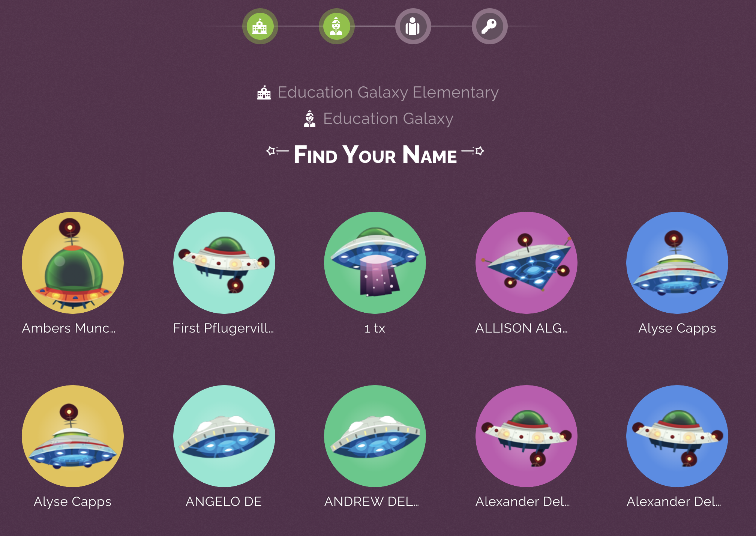Click the green school building step icon
The image size is (756, 536).
click(260, 26)
